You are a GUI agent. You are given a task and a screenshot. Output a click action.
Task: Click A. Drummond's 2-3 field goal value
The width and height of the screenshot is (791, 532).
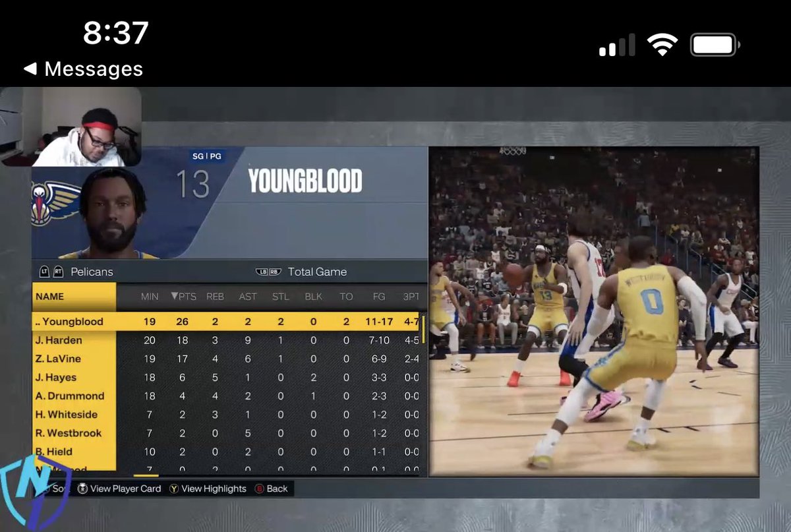coord(379,396)
